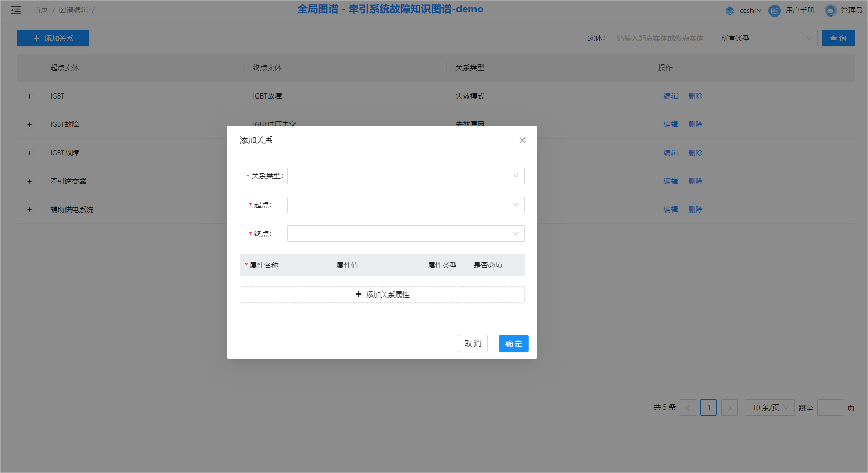Expand the IGBT row plus icon
Viewport: 868px width, 473px height.
(x=29, y=96)
